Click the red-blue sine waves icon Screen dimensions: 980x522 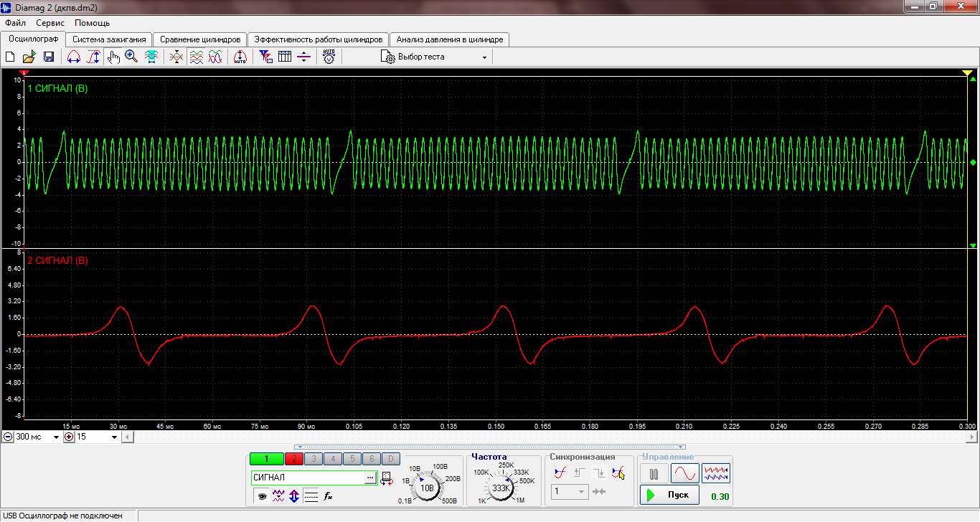[215, 57]
